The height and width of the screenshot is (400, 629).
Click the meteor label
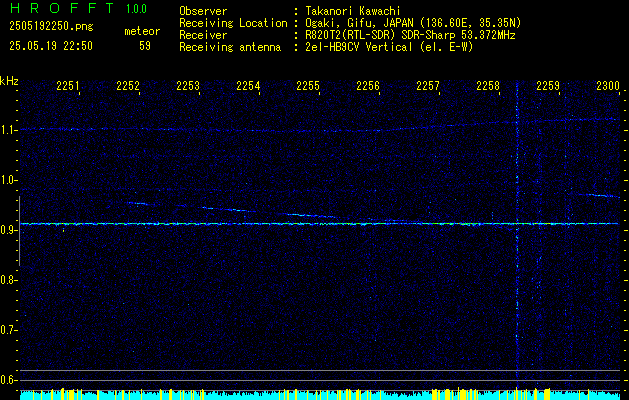pyautogui.click(x=142, y=31)
